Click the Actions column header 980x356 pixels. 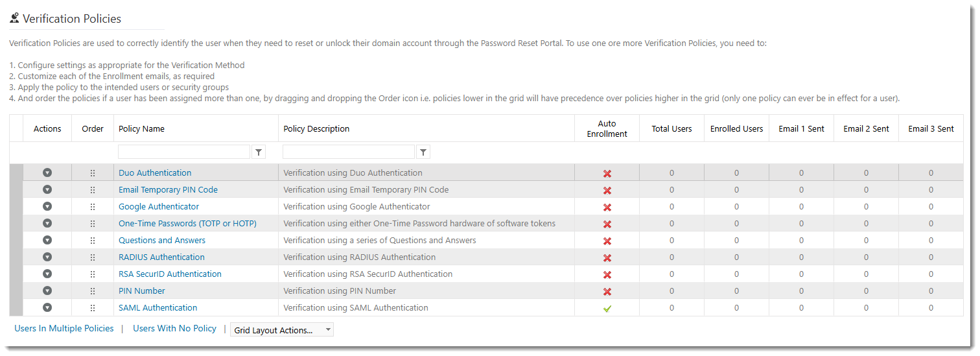(47, 128)
